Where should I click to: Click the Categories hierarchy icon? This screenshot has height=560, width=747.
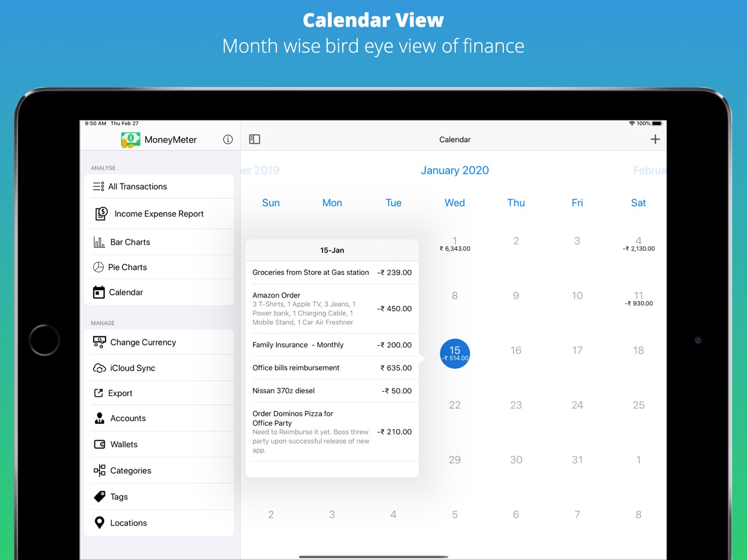tap(99, 470)
